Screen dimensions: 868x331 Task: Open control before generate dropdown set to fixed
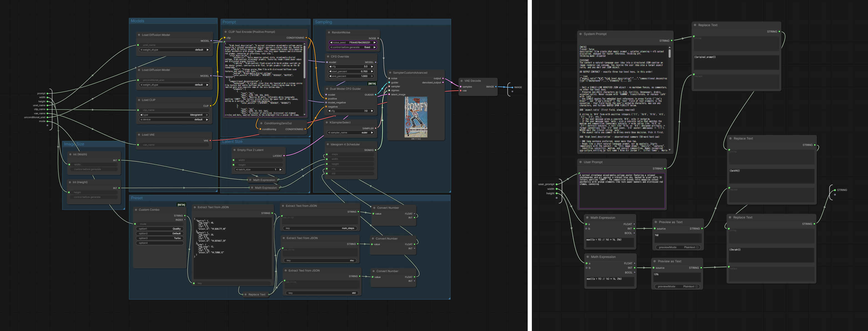(353, 47)
